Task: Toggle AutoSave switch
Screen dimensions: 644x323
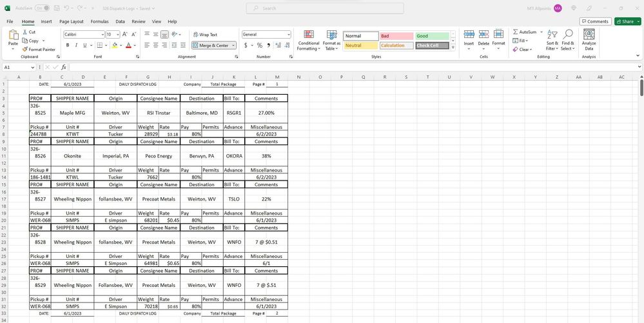Action: 43,8
